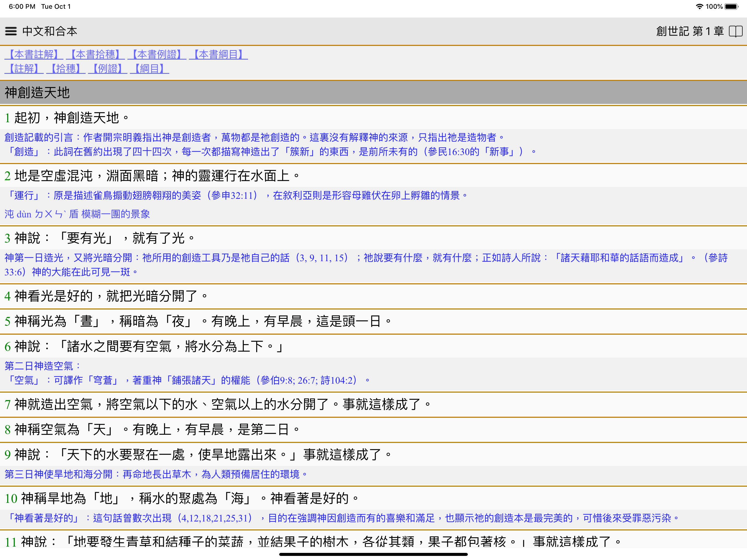
Task: Select verse 7 神就造出空氣
Action: pyautogui.click(x=373, y=405)
